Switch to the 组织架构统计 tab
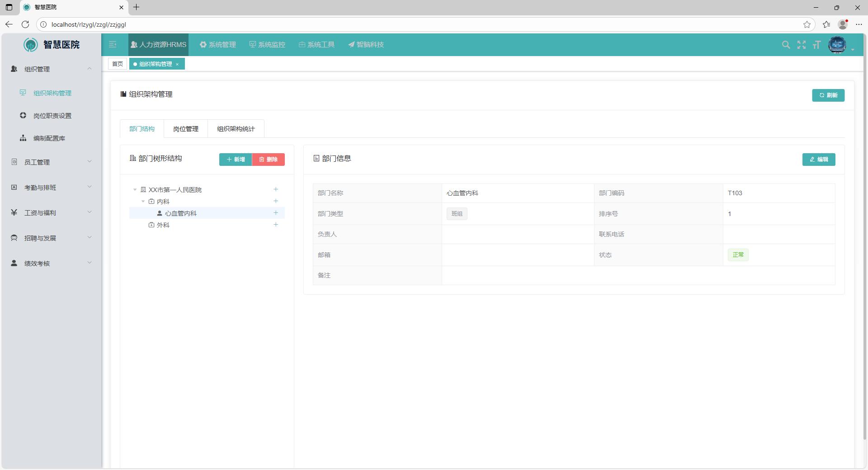The width and height of the screenshot is (868, 470). pos(236,129)
